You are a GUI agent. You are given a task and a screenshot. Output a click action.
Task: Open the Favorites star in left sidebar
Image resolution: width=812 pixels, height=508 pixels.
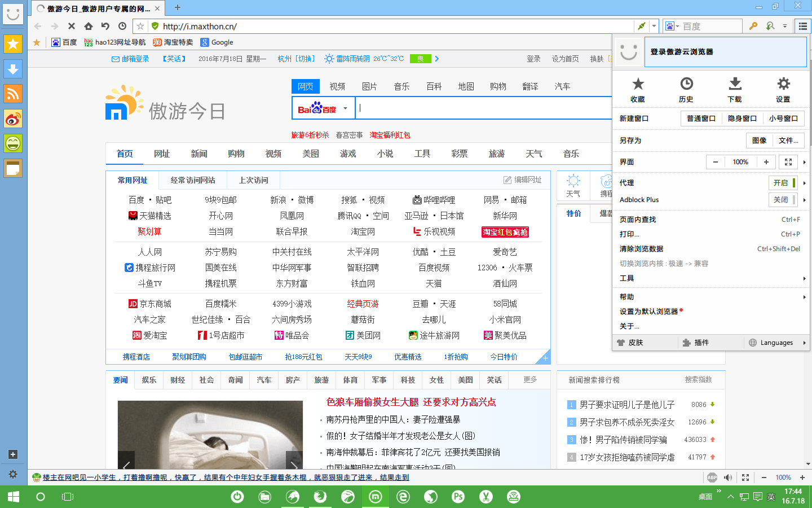13,44
